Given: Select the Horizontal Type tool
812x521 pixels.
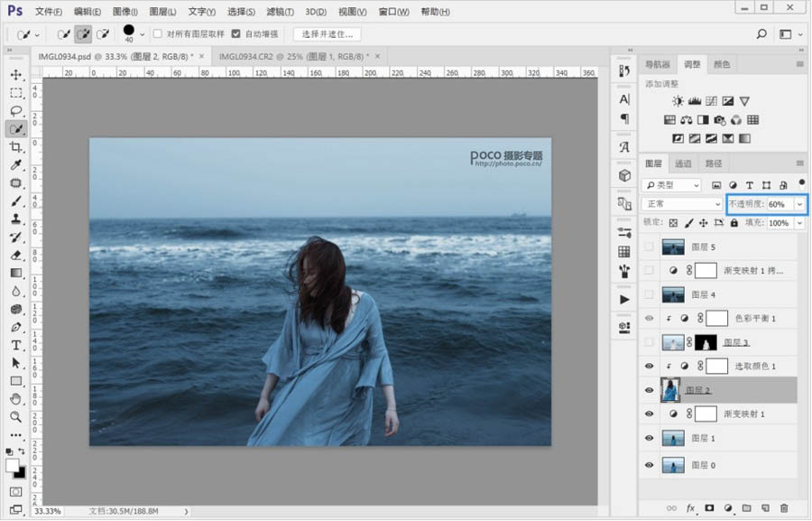Looking at the screenshot, I should (x=16, y=345).
